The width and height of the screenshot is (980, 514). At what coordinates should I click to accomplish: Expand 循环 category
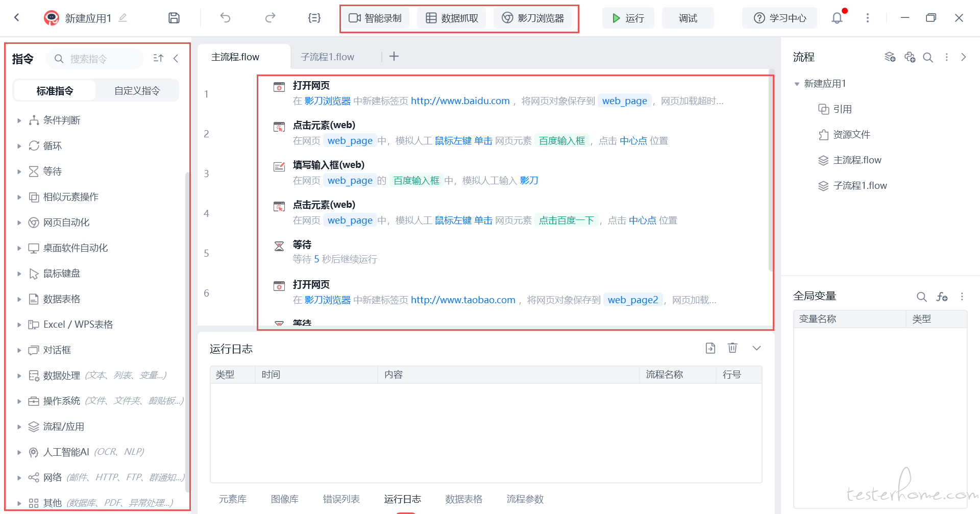pos(19,146)
